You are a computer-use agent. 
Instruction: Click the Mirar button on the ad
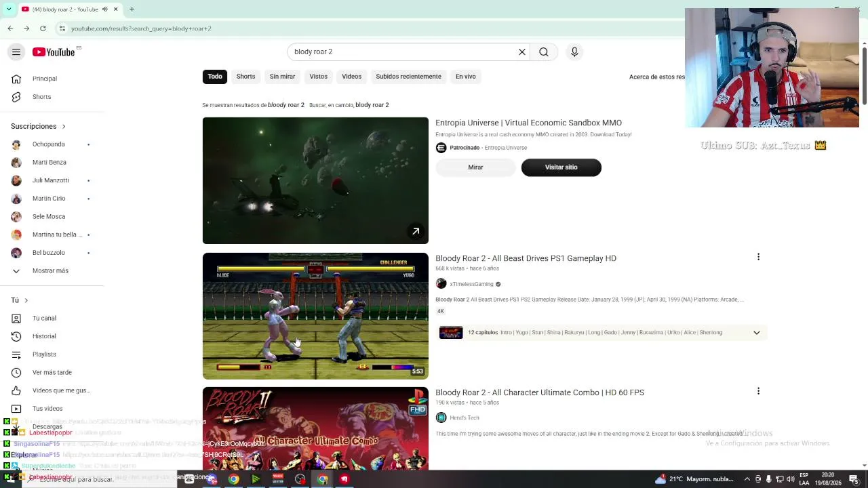point(475,167)
